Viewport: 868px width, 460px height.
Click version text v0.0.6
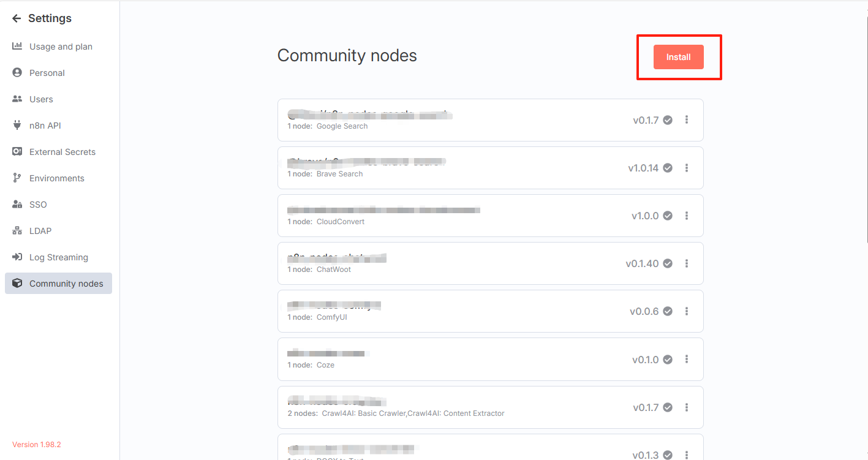click(x=644, y=311)
